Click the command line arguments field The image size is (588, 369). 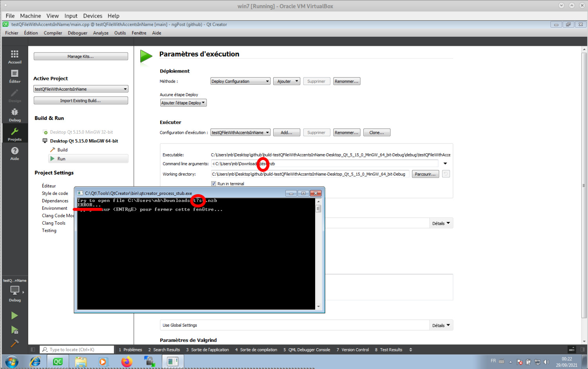[x=325, y=164]
